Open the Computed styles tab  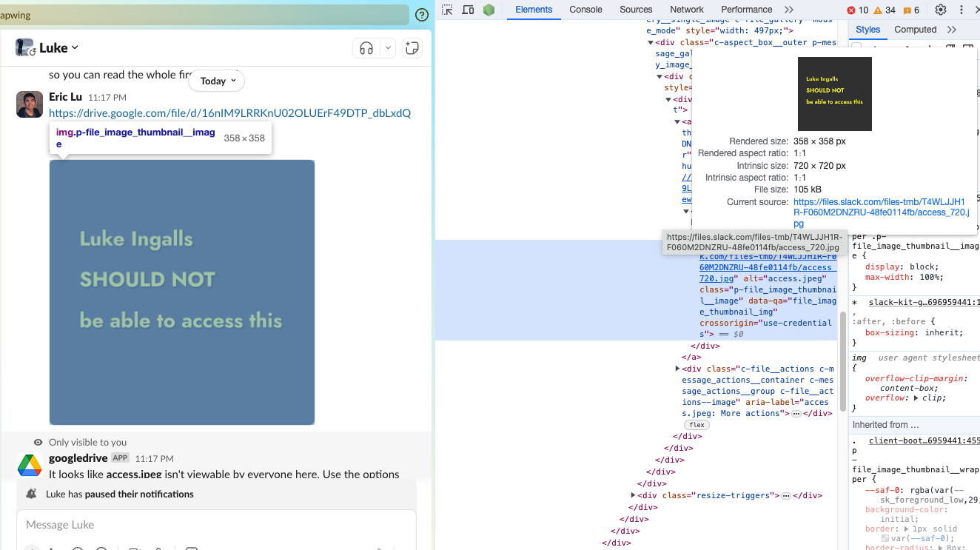click(x=915, y=30)
